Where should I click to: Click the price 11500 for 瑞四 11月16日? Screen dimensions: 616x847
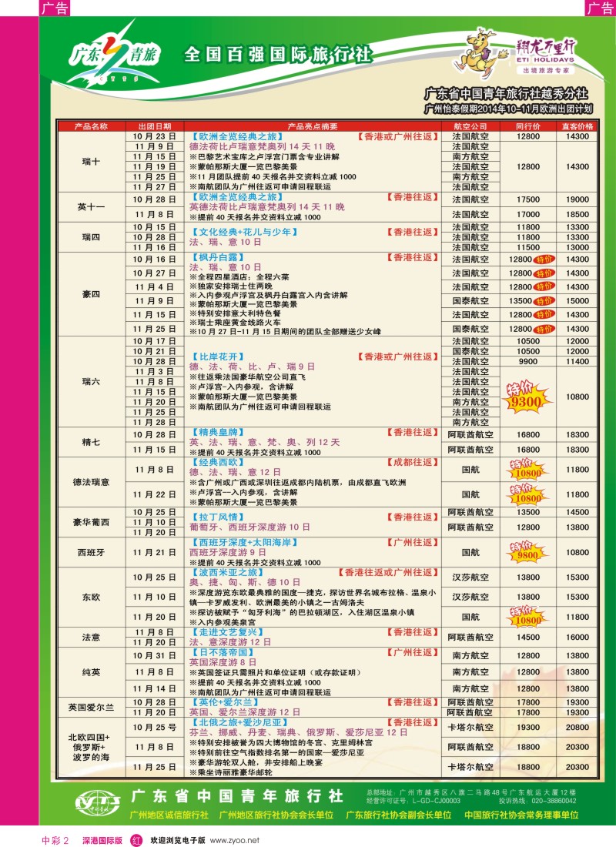528,247
